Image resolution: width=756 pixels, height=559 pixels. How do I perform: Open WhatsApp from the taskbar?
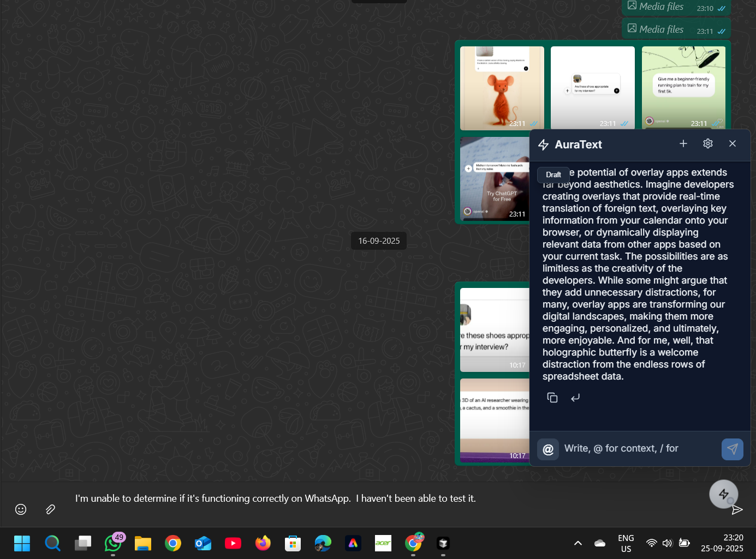tap(112, 543)
